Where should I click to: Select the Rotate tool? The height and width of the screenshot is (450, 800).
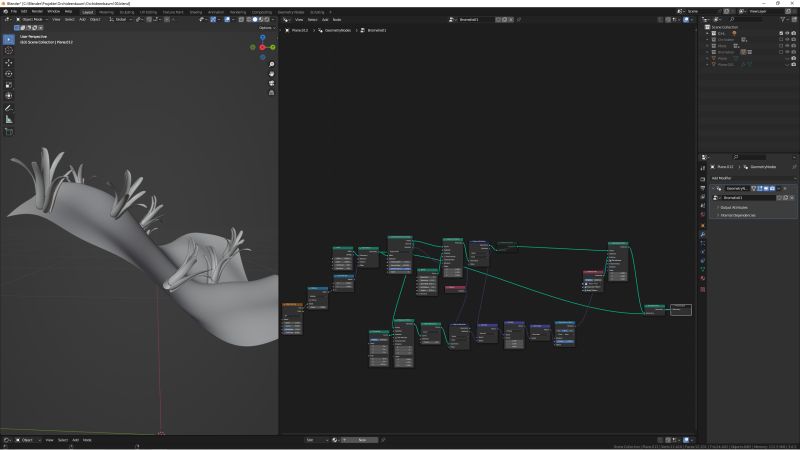click(9, 73)
